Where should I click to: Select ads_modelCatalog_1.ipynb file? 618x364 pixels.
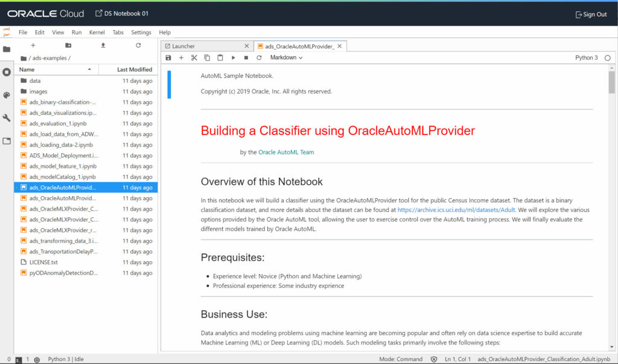tap(86, 177)
